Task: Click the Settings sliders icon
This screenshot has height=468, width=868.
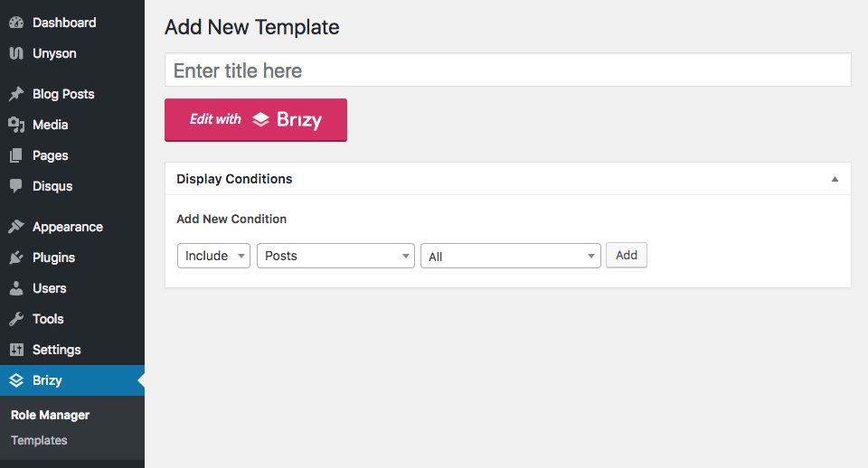Action: pos(16,350)
